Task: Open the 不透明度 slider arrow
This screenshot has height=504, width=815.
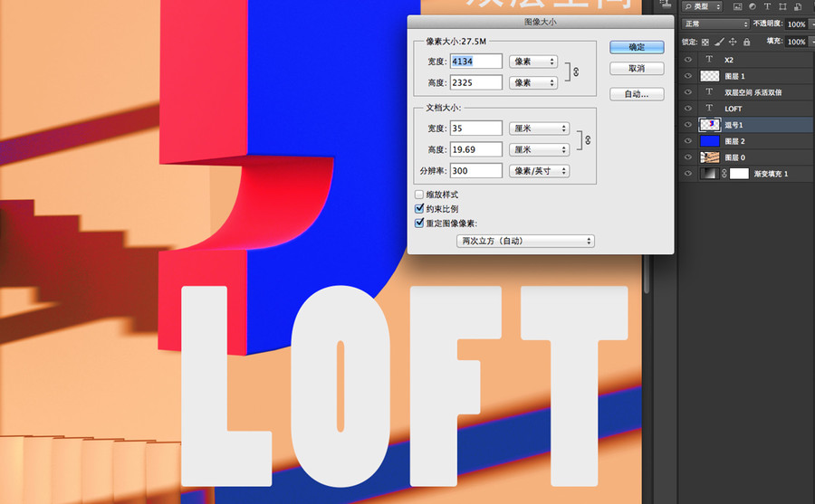Action: click(x=812, y=24)
